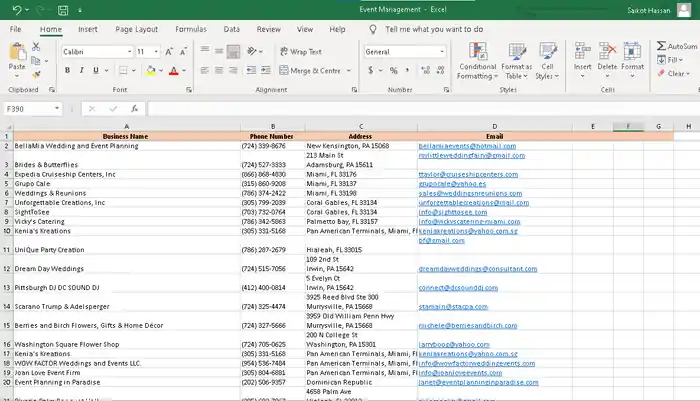Open email link grupocale@yahoo.es

452,184
